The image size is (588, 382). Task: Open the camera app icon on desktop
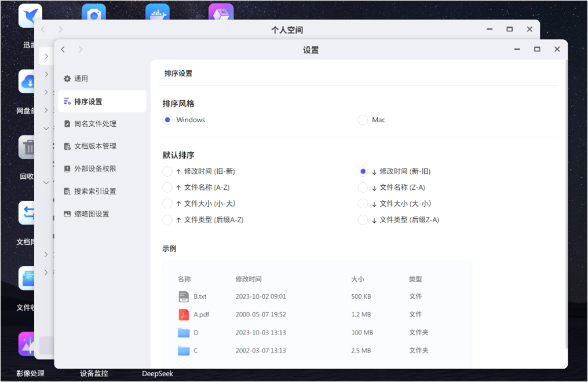click(x=94, y=12)
